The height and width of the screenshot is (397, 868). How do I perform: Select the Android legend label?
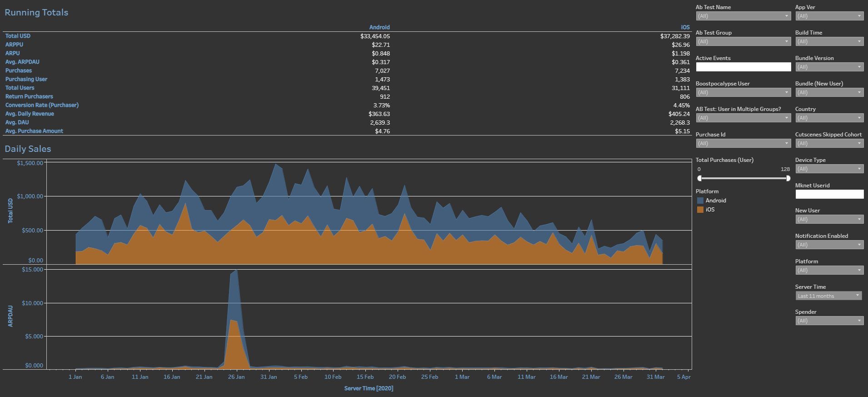click(x=716, y=201)
